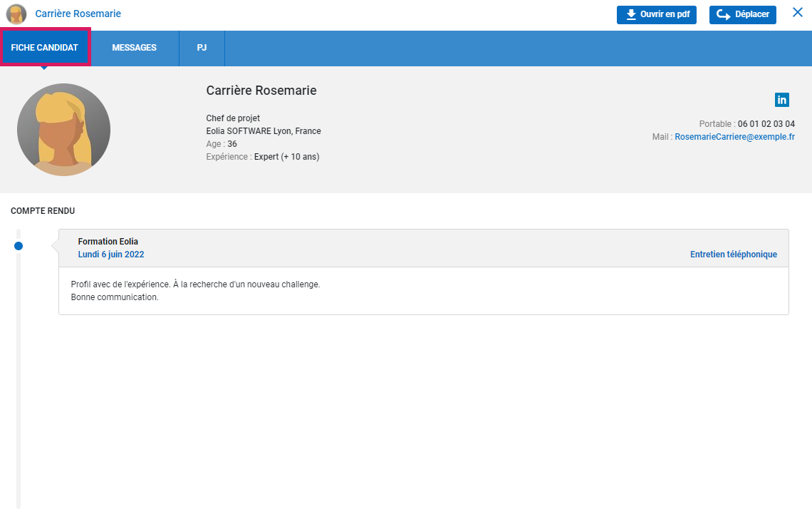This screenshot has height=529, width=812.
Task: Click the small avatar in the header
Action: [16, 14]
